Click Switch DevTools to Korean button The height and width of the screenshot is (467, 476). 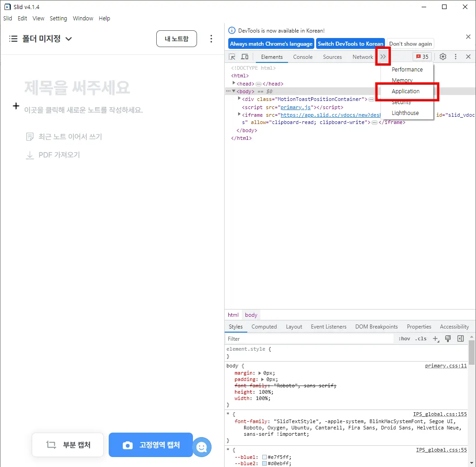pyautogui.click(x=351, y=44)
